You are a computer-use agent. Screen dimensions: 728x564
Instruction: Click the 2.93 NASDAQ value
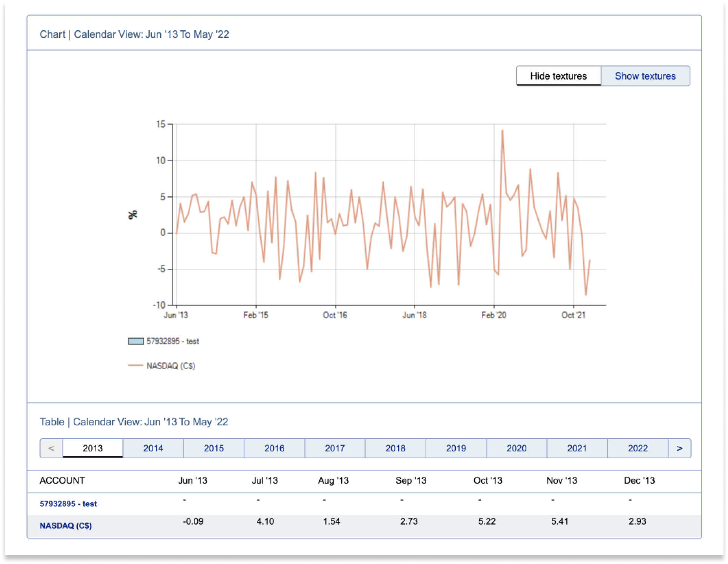(x=637, y=521)
